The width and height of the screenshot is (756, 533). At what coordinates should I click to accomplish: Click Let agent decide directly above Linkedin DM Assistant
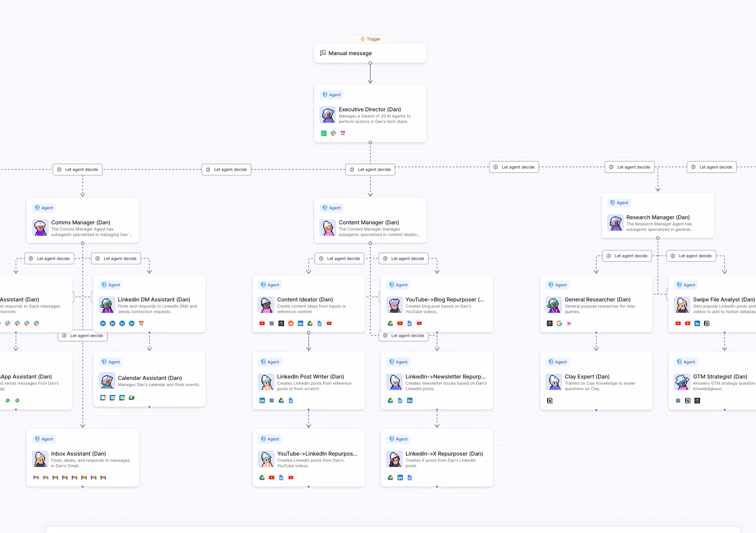(116, 259)
